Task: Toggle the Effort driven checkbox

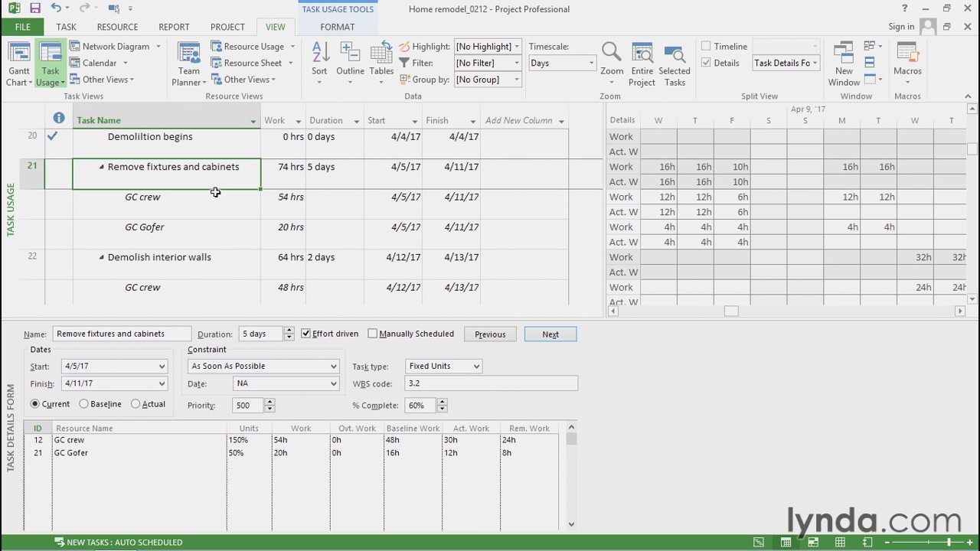Action: [306, 334]
